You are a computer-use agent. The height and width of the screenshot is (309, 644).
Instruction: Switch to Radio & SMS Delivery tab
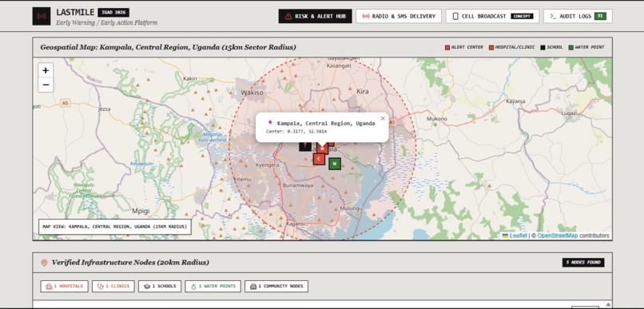pos(399,17)
